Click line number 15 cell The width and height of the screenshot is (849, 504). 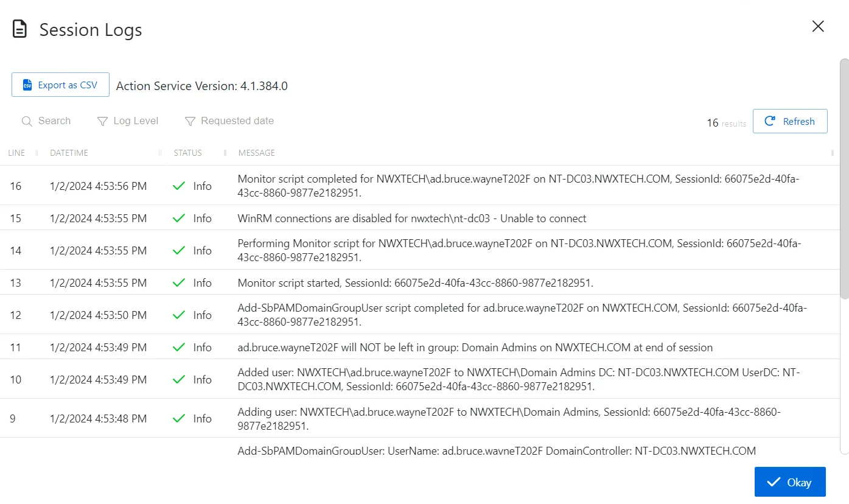pyautogui.click(x=15, y=219)
